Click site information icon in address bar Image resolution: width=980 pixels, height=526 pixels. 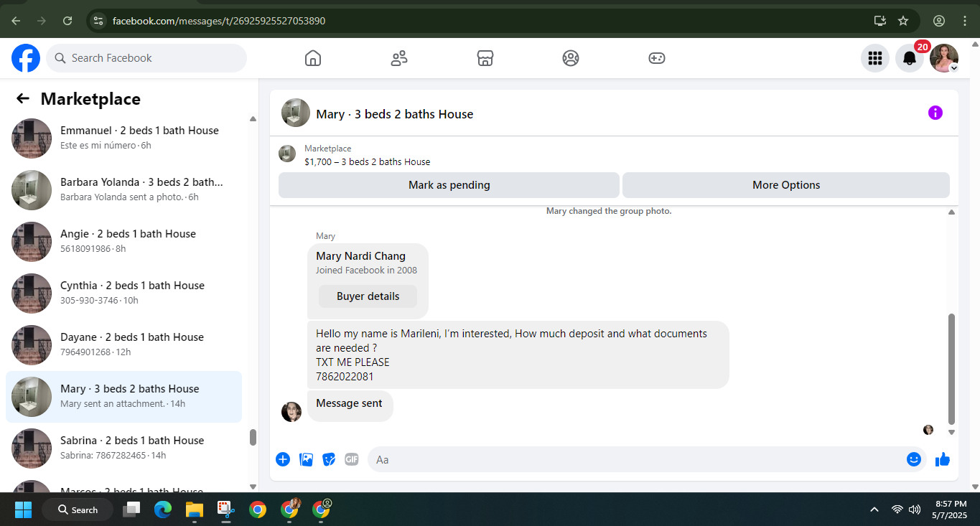coord(98,21)
